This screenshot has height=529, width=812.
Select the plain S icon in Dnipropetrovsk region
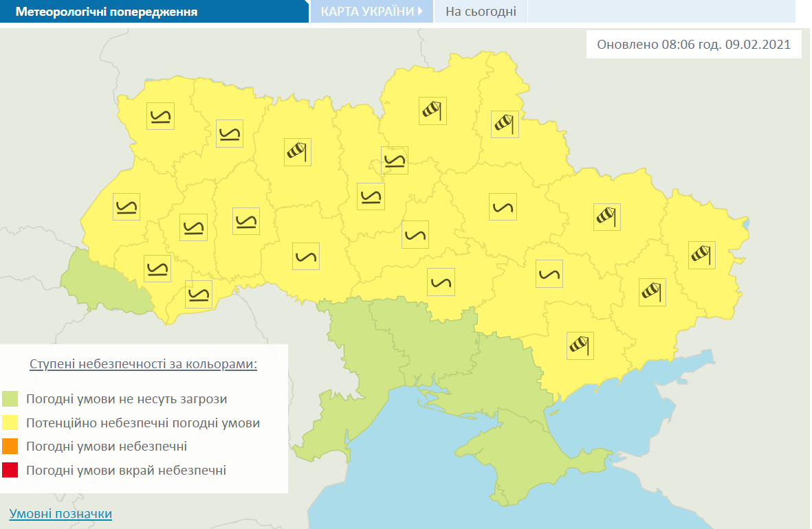[x=549, y=274]
